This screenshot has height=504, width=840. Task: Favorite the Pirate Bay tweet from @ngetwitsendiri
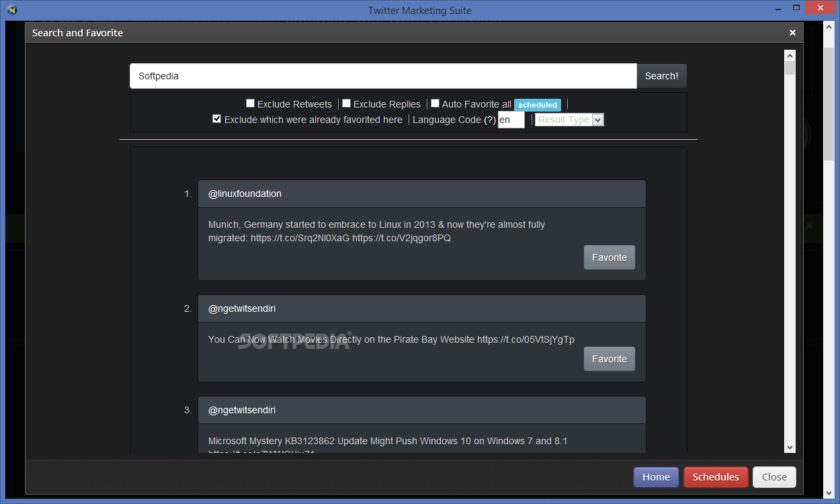[x=610, y=359]
